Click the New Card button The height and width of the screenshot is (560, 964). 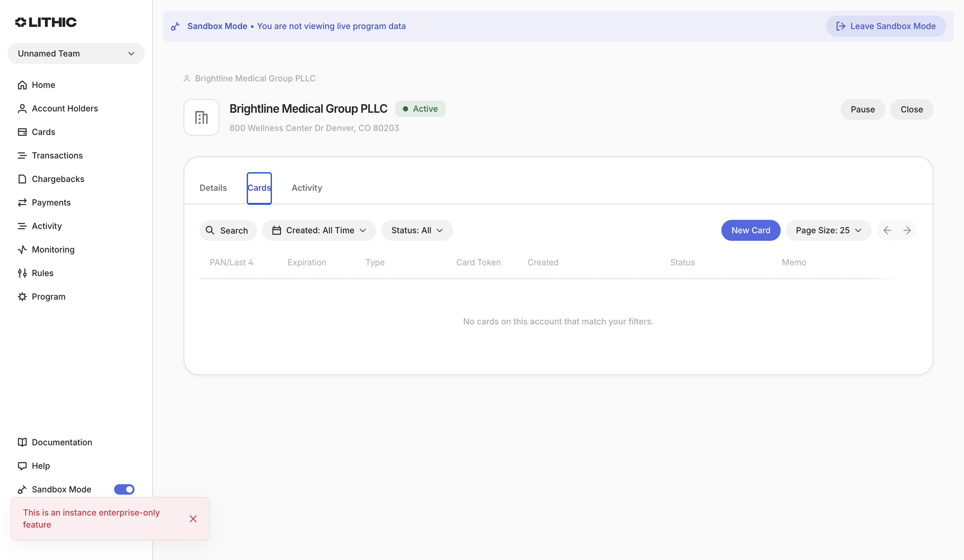(x=750, y=230)
